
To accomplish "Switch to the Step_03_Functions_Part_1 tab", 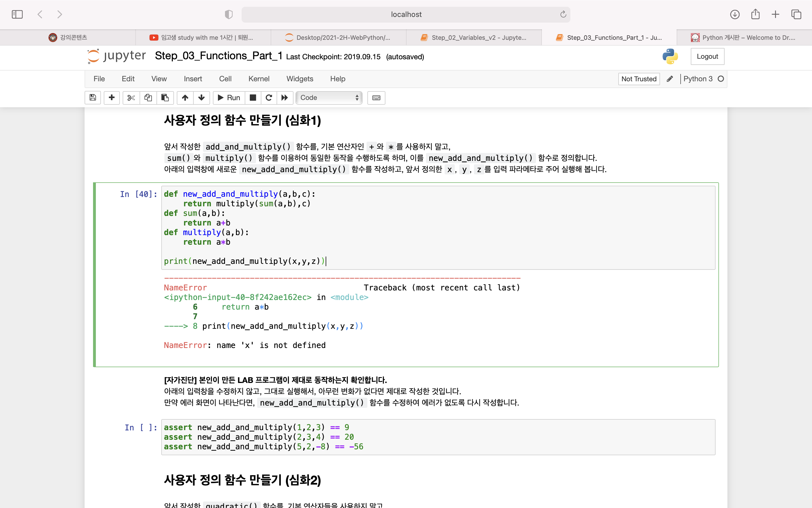I will point(609,37).
